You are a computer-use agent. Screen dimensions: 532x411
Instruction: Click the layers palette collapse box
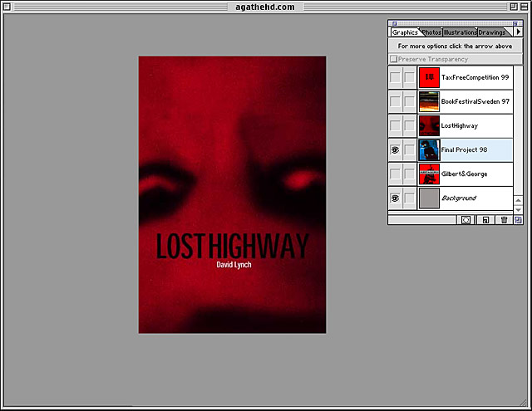click(x=515, y=23)
